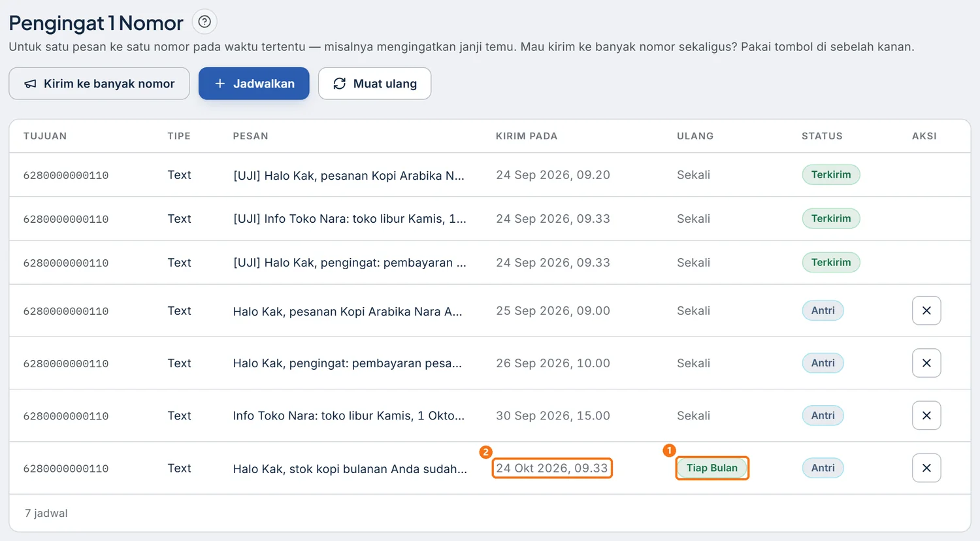Click AKSI column header

click(924, 136)
